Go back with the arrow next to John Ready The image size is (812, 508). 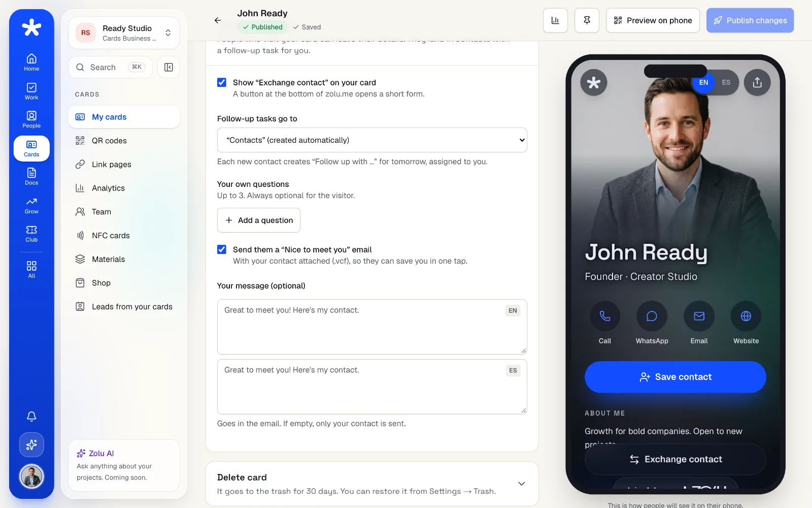point(218,20)
